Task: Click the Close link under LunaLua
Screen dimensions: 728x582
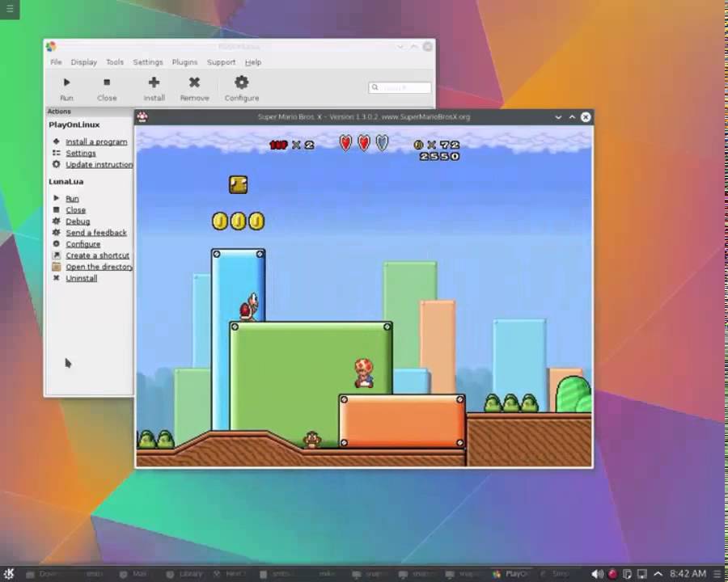Action: pyautogui.click(x=75, y=210)
